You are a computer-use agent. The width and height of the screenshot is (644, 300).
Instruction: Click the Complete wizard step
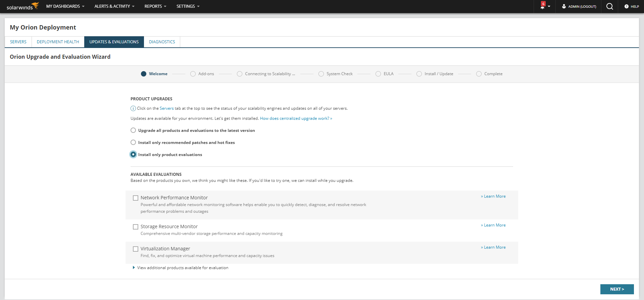tap(489, 74)
